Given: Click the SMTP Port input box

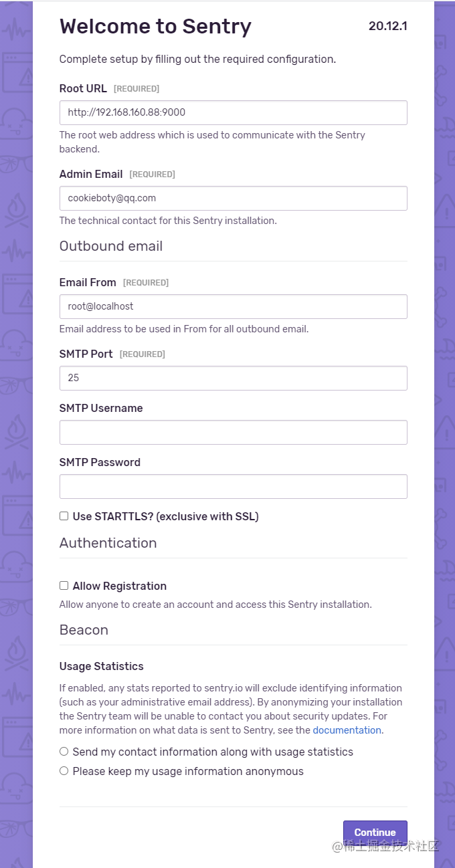Looking at the screenshot, I should pyautogui.click(x=233, y=378).
